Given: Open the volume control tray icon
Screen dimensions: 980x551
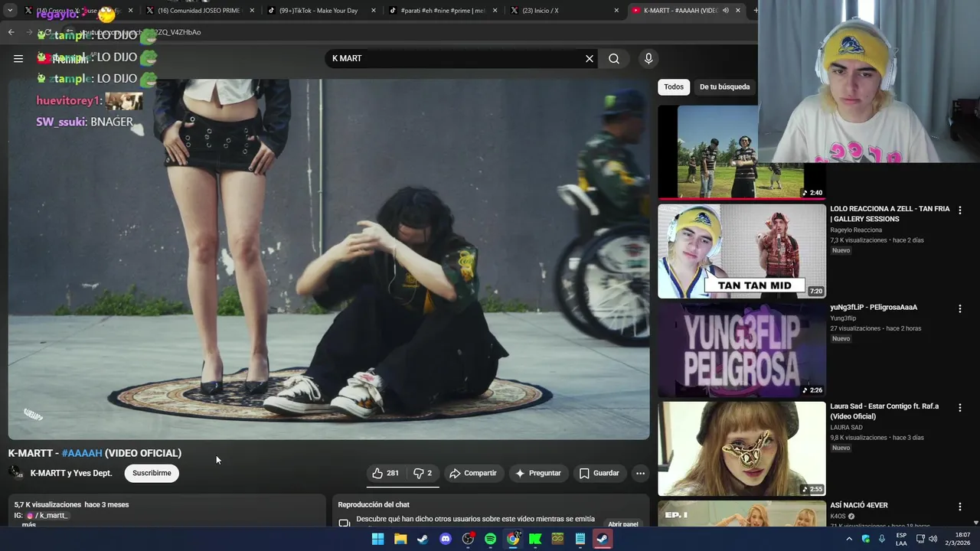Looking at the screenshot, I should [x=933, y=539].
